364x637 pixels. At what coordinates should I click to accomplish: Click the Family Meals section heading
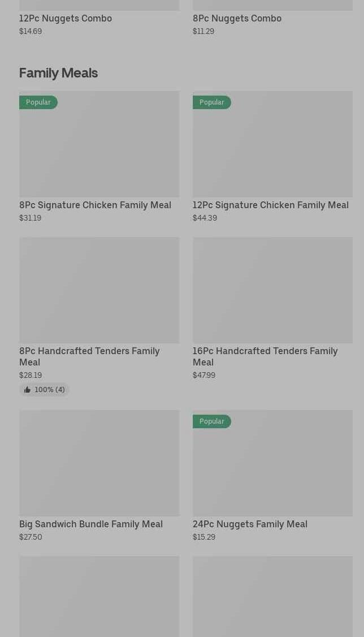coord(58,73)
